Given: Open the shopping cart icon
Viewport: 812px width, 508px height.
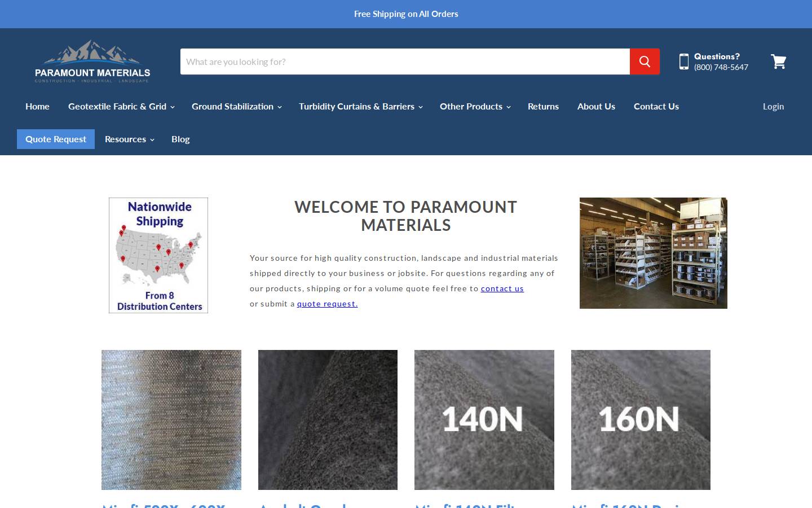Looking at the screenshot, I should pos(779,62).
